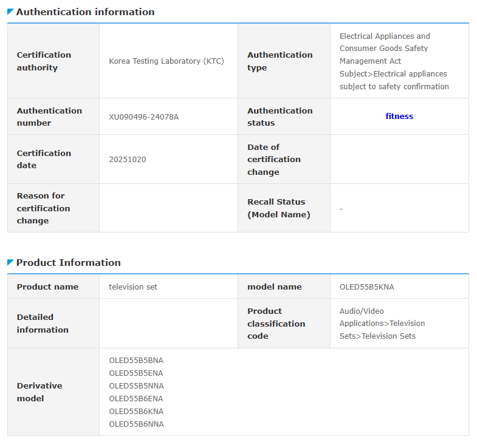
Task: Select derivative model OLED55B5BNA
Action: 136,361
